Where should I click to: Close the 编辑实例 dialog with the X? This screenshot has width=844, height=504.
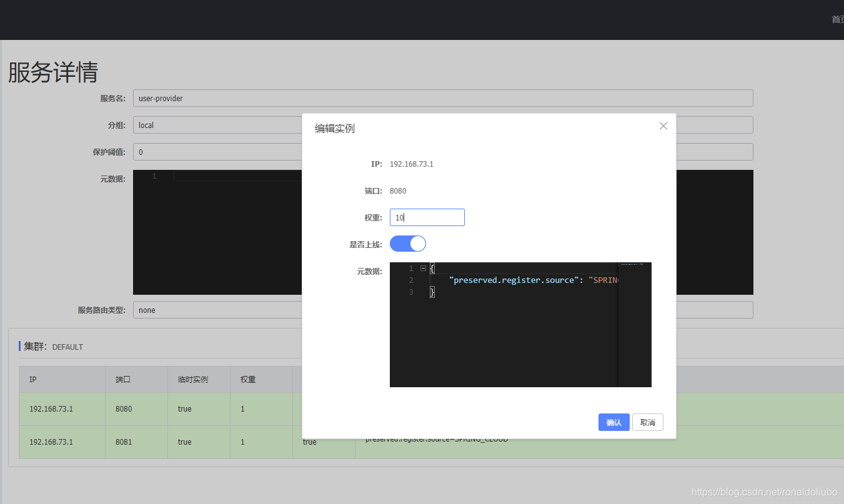[663, 126]
